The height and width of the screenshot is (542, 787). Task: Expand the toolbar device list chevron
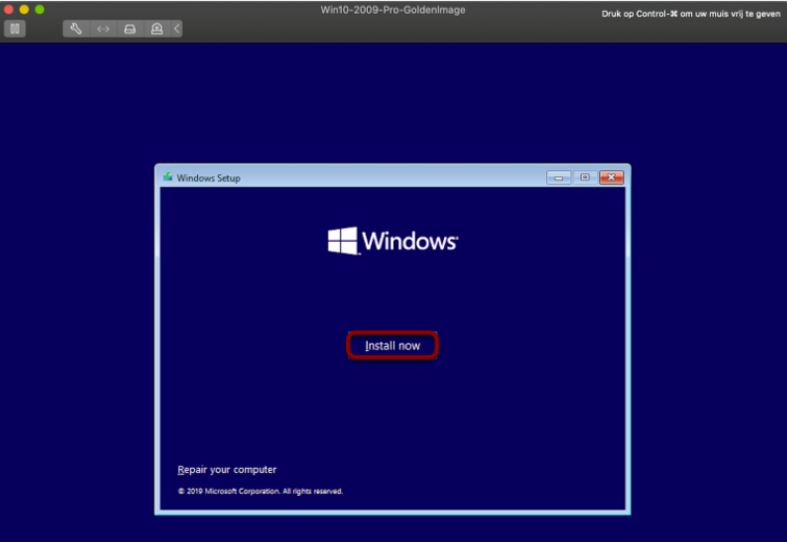177,29
